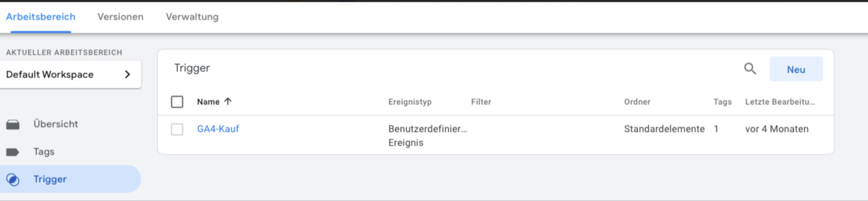This screenshot has height=201, width=868.
Task: Open the Default Workspace selector
Action: (70, 74)
